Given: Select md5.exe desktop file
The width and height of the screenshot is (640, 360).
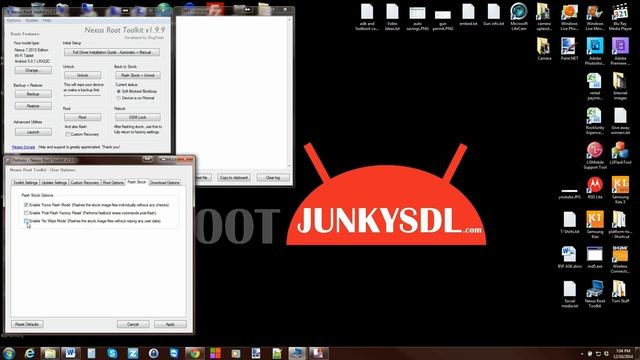Looking at the screenshot, I should click(595, 257).
